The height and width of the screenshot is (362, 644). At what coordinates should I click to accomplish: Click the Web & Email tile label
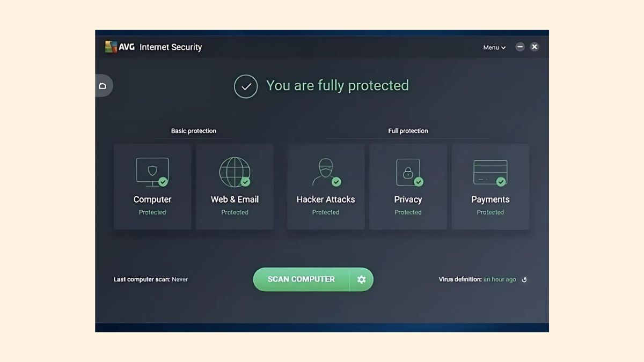point(235,200)
